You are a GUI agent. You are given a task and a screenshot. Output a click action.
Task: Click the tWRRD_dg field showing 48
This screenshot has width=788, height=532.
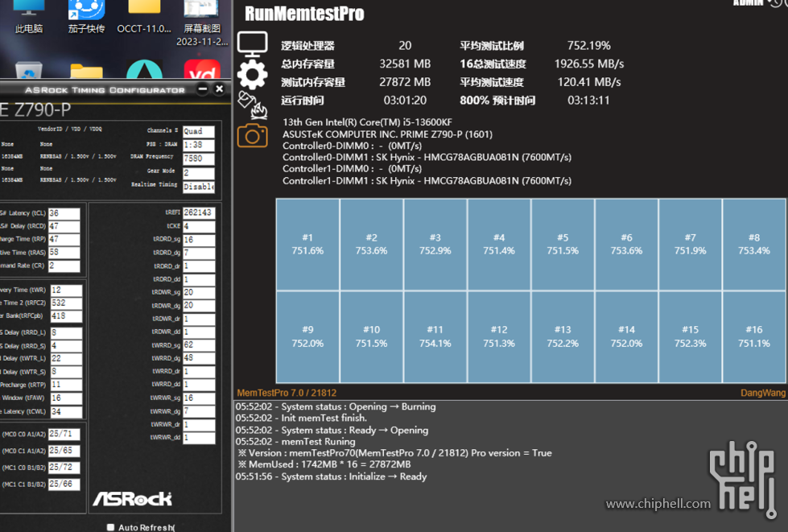click(199, 357)
